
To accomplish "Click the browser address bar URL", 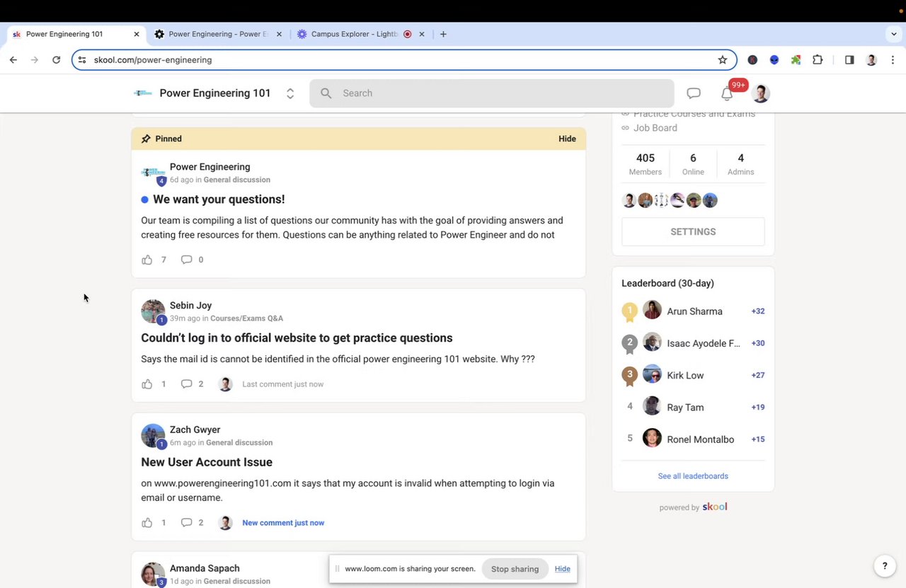I will point(153,60).
